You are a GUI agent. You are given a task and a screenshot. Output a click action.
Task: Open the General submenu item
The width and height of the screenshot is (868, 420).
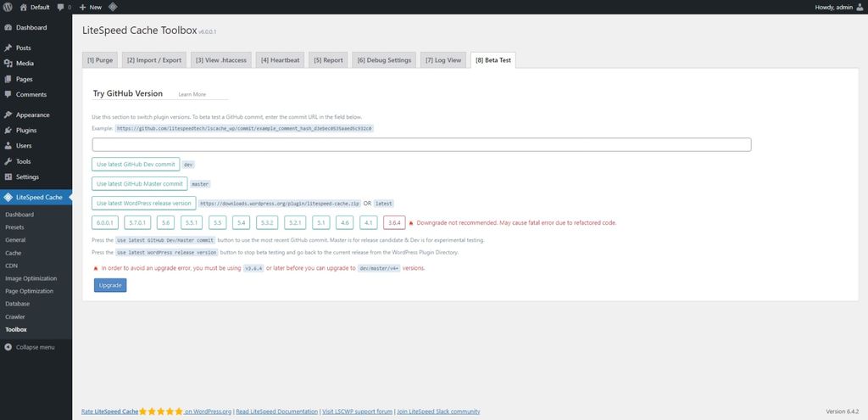coord(15,240)
